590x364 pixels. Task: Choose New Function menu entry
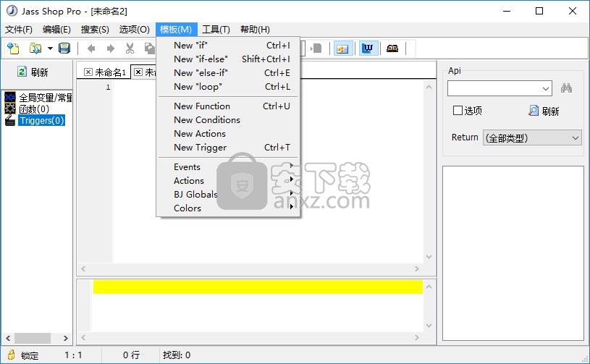(x=228, y=106)
